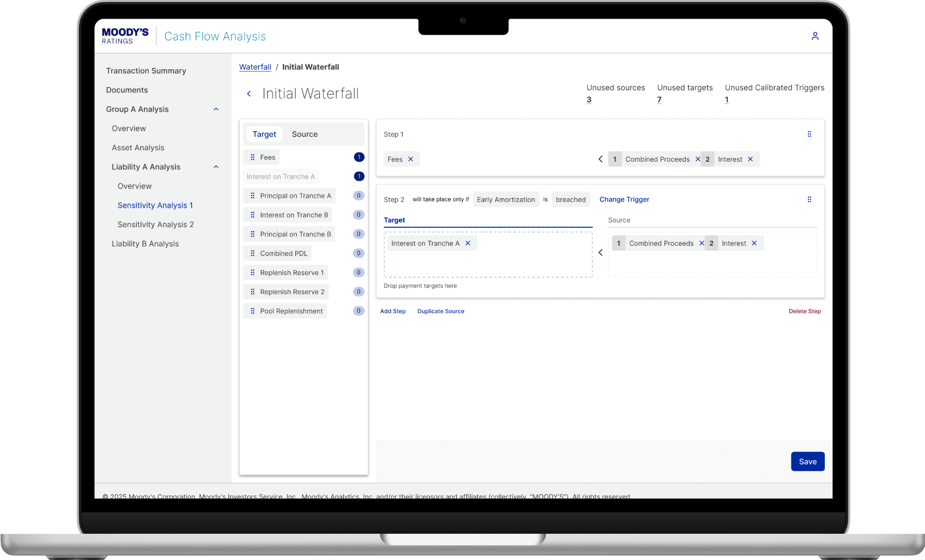Grab drag handle of Interest on Tranche B
This screenshot has width=925, height=560.
point(252,215)
